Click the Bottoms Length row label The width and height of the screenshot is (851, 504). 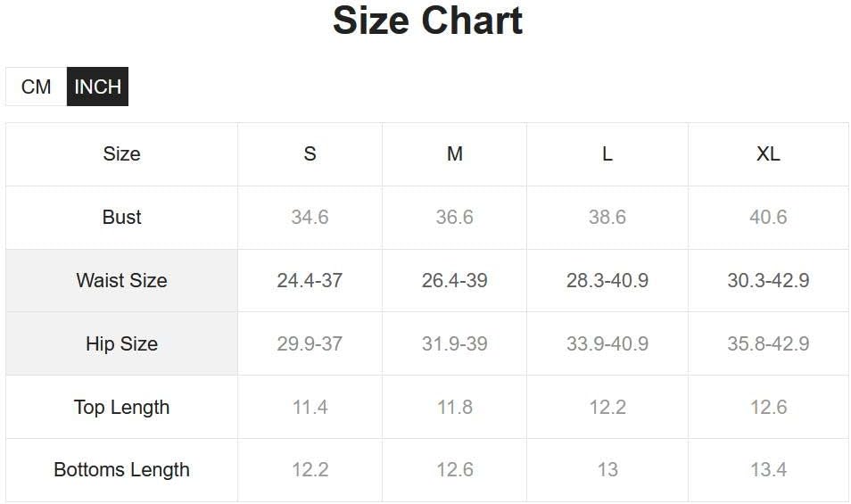(x=122, y=470)
